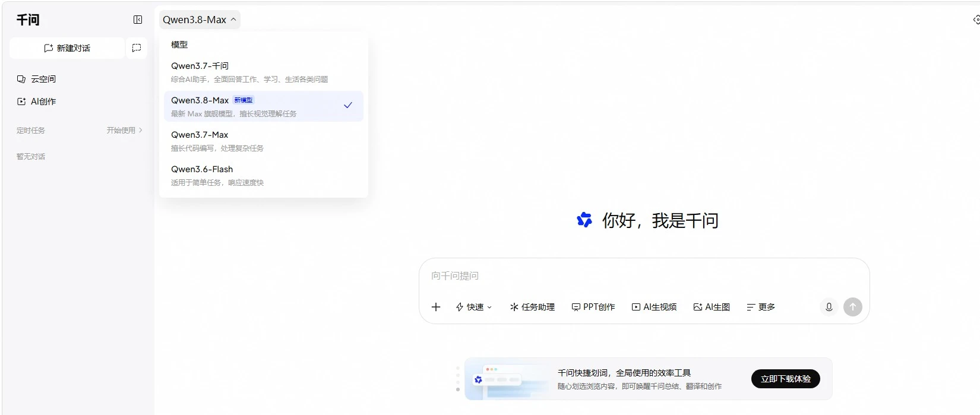980x415 pixels.
Task: Click the banner's 千问快捷划词 thumbnail image
Action: coord(508,379)
